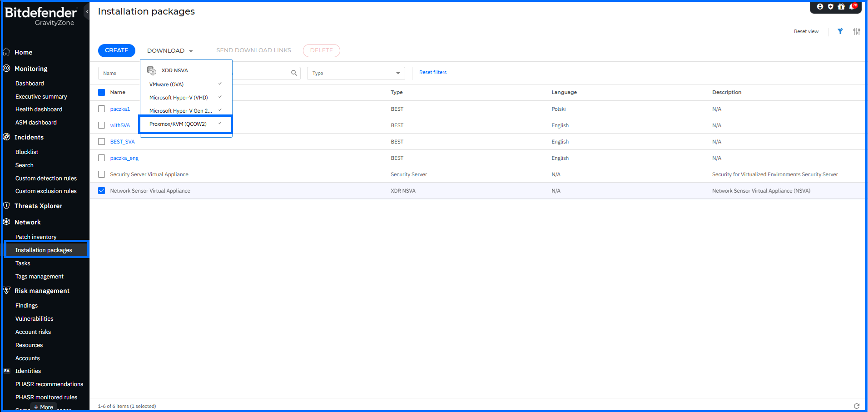Open Executive summary page
Image resolution: width=868 pixels, height=412 pixels.
pos(41,97)
